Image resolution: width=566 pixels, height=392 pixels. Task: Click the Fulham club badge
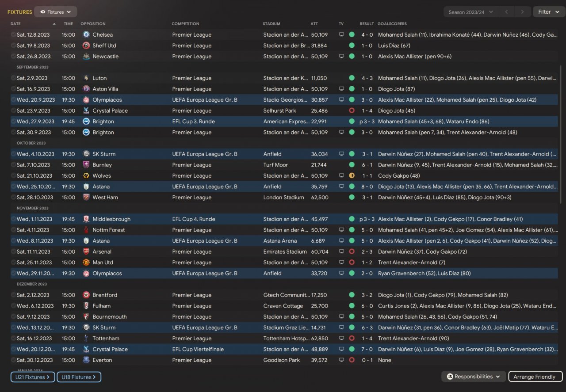(x=86, y=306)
